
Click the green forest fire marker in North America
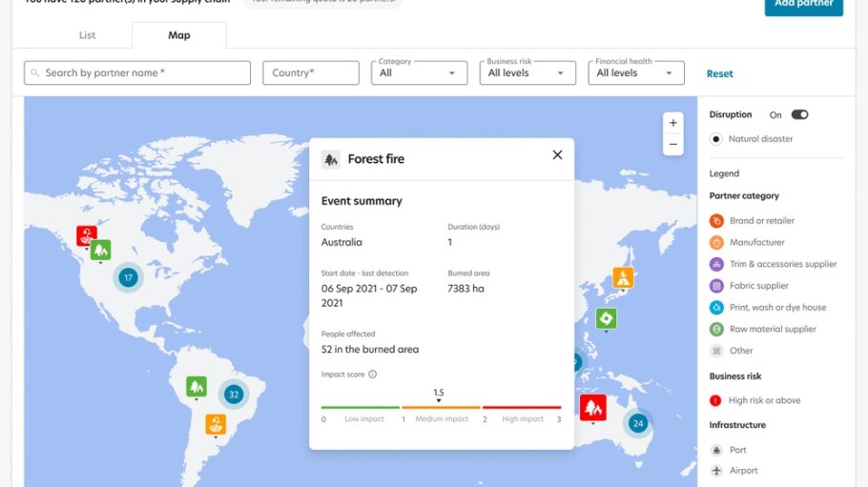pyautogui.click(x=100, y=250)
